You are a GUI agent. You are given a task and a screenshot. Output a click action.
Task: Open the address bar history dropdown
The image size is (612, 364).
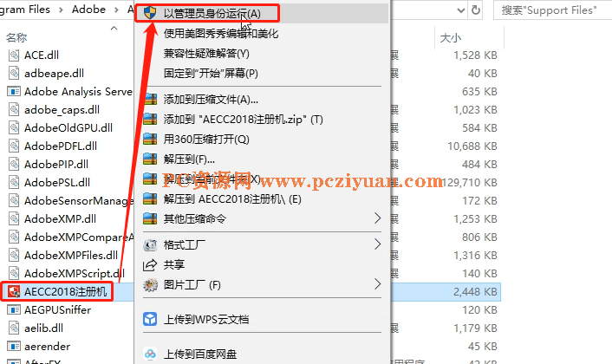461,10
